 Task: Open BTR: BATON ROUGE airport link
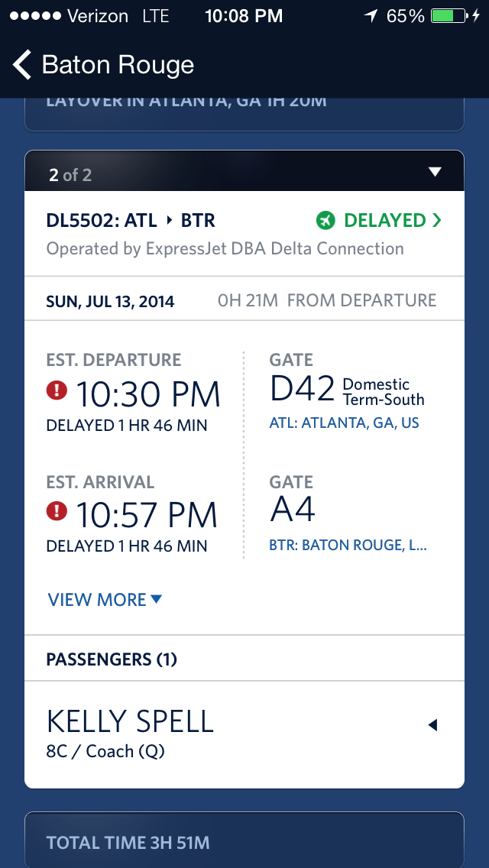[x=348, y=545]
